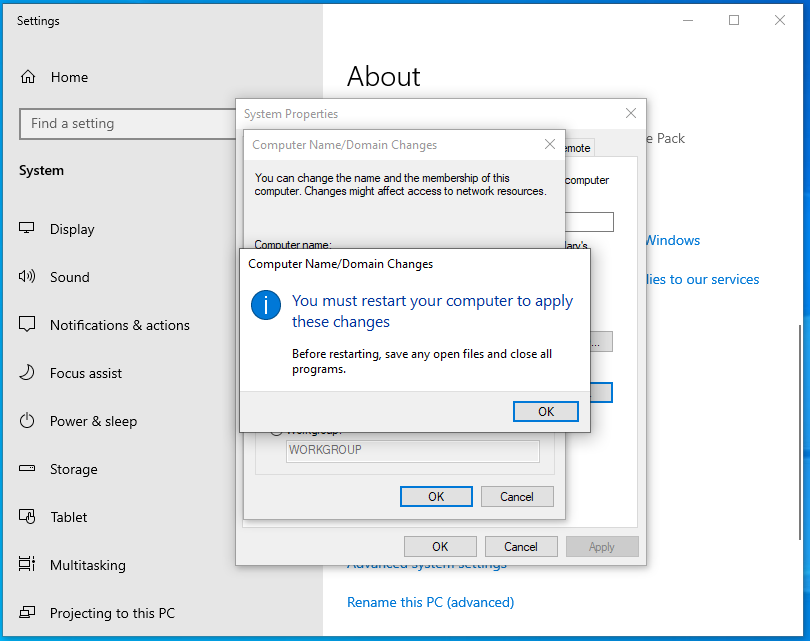Click the Home icon in Settings sidebar

[28, 77]
